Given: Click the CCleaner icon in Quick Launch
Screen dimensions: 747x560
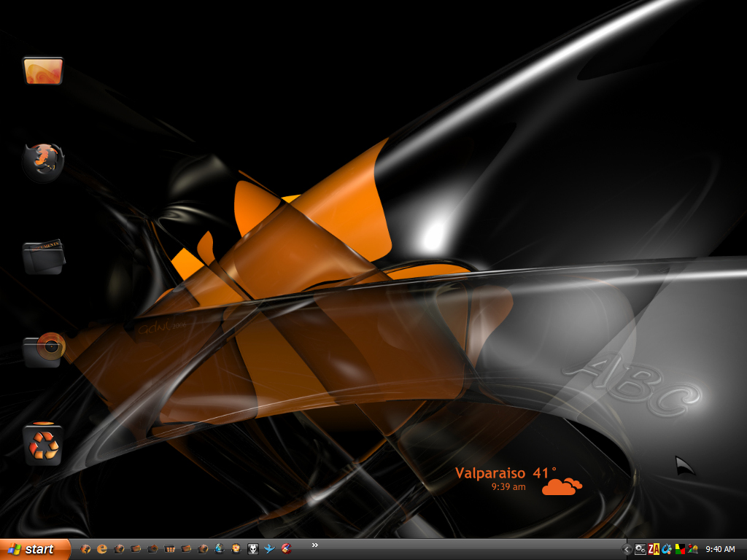Looking at the screenshot, I should click(287, 549).
